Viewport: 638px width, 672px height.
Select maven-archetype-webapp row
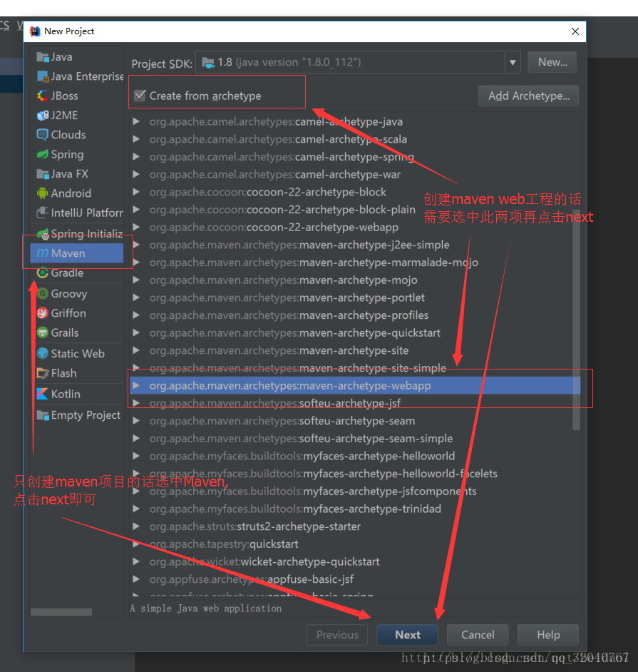pos(355,386)
